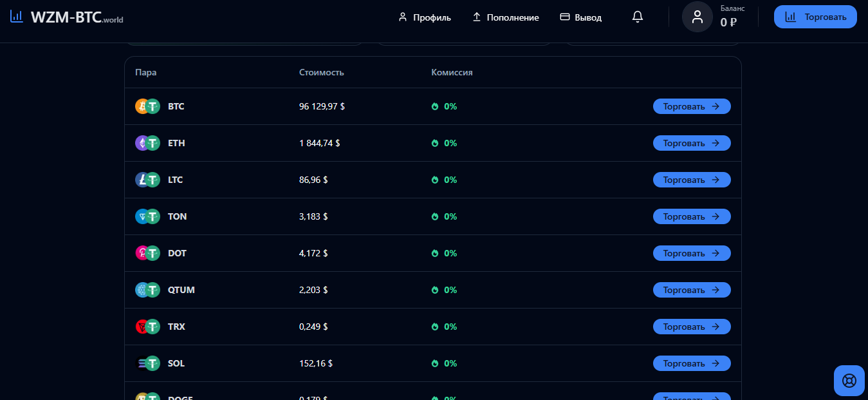868x400 pixels.
Task: Click the flame fee icon in ETH row
Action: [x=435, y=143]
